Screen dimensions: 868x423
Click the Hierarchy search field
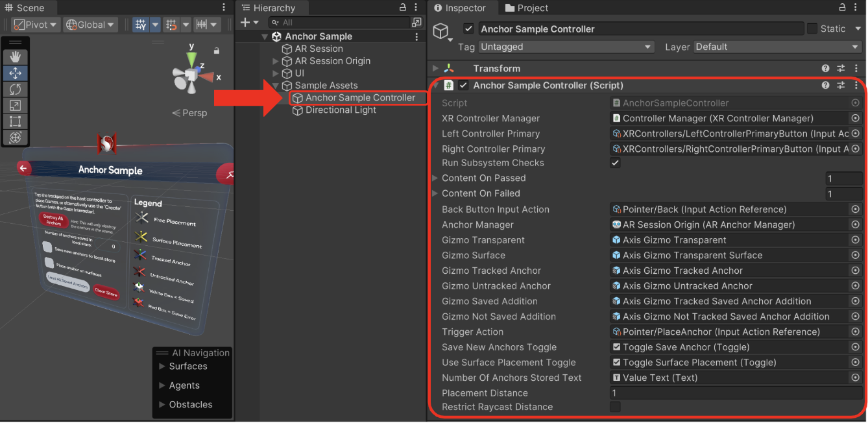(x=338, y=23)
